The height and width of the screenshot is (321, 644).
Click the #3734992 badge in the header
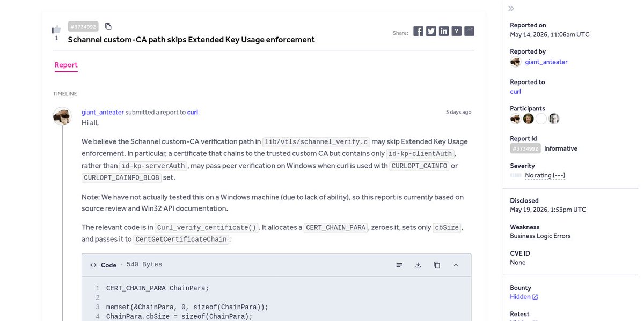pos(83,26)
